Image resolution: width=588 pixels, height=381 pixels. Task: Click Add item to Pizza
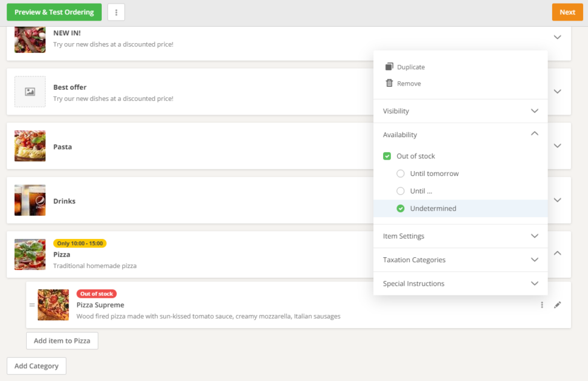point(62,340)
